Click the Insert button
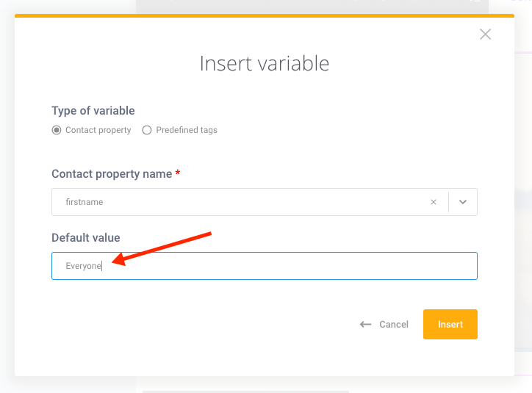The width and height of the screenshot is (532, 393). 450,324
